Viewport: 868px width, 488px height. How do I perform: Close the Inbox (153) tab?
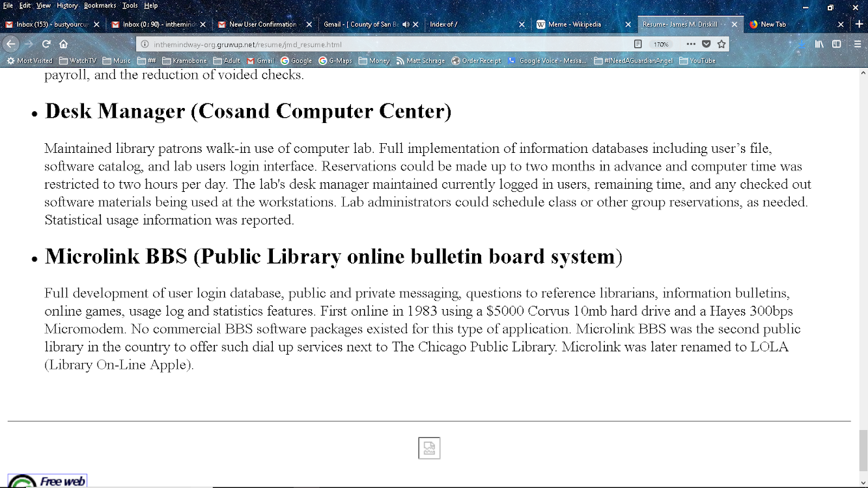(96, 24)
